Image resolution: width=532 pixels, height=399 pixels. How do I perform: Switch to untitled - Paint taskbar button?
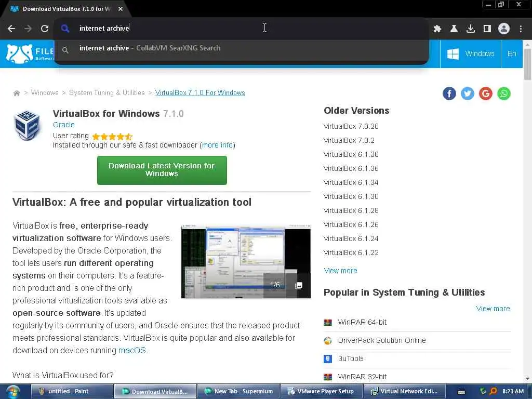pos(72,392)
